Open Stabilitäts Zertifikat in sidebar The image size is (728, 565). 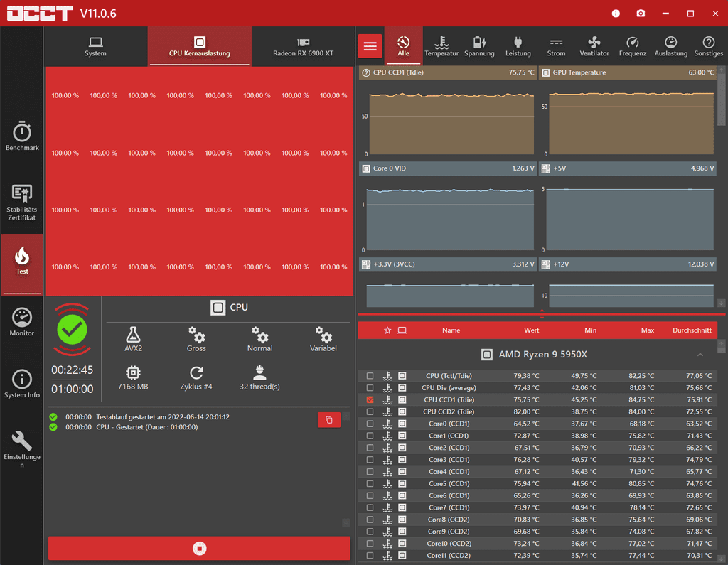(22, 203)
